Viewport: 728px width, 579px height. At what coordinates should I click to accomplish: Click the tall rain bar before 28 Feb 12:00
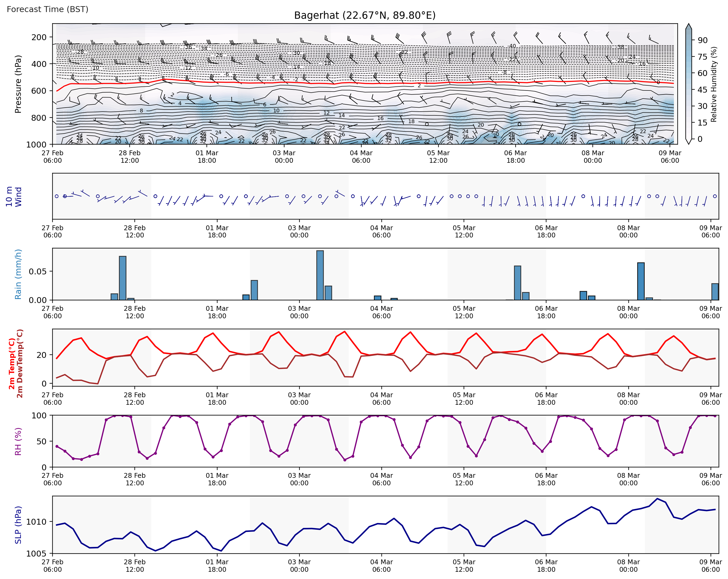coord(123,278)
